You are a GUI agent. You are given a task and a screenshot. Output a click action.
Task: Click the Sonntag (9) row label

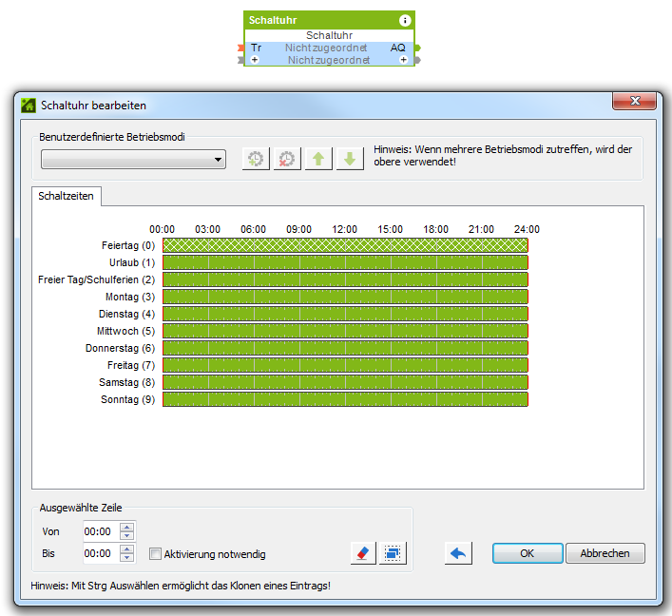coord(127,399)
